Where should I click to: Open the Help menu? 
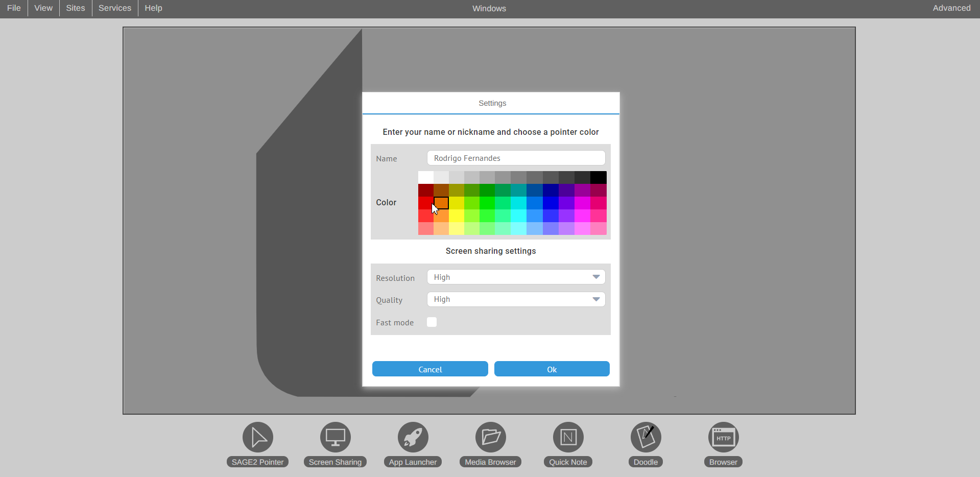[153, 8]
